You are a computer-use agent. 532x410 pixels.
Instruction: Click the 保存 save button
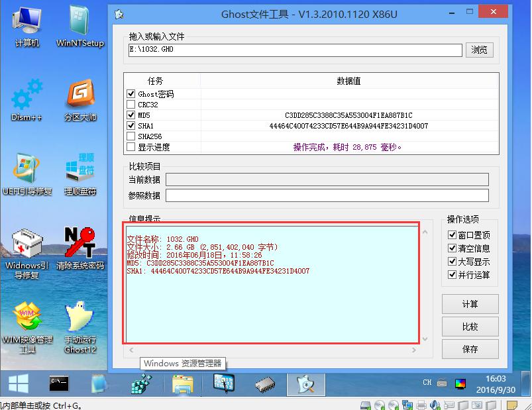tap(470, 349)
